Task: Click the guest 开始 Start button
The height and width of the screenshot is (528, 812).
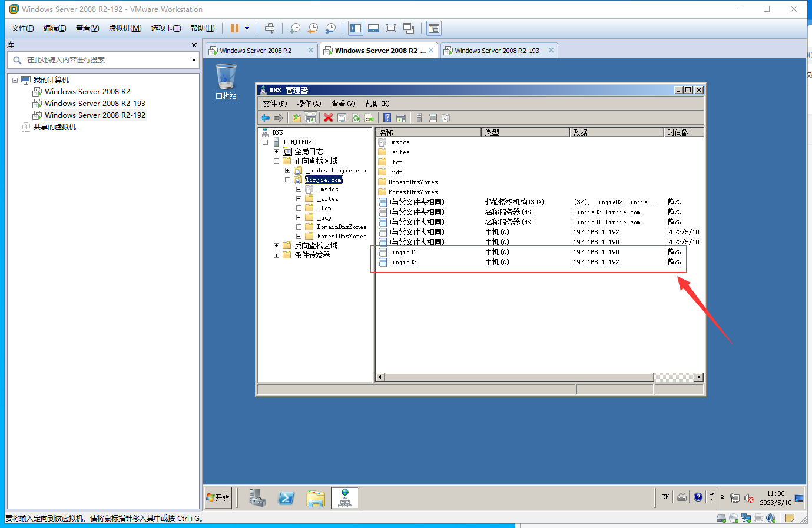Action: [x=218, y=497]
